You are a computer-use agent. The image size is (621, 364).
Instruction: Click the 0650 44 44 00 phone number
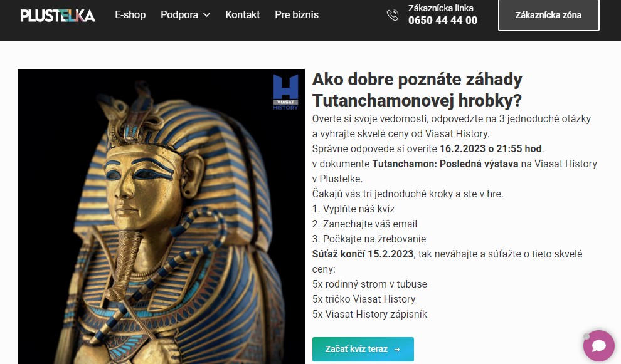443,20
